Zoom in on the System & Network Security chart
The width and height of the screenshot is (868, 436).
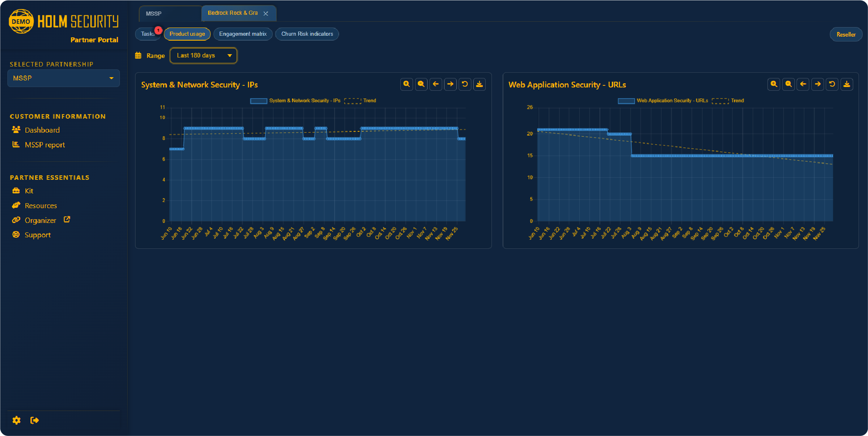tap(406, 84)
